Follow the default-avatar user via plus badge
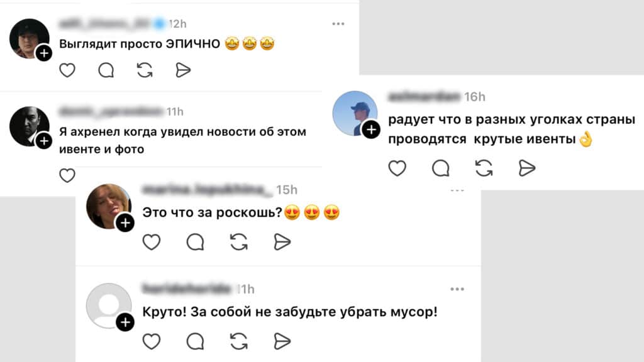 pyautogui.click(x=125, y=322)
